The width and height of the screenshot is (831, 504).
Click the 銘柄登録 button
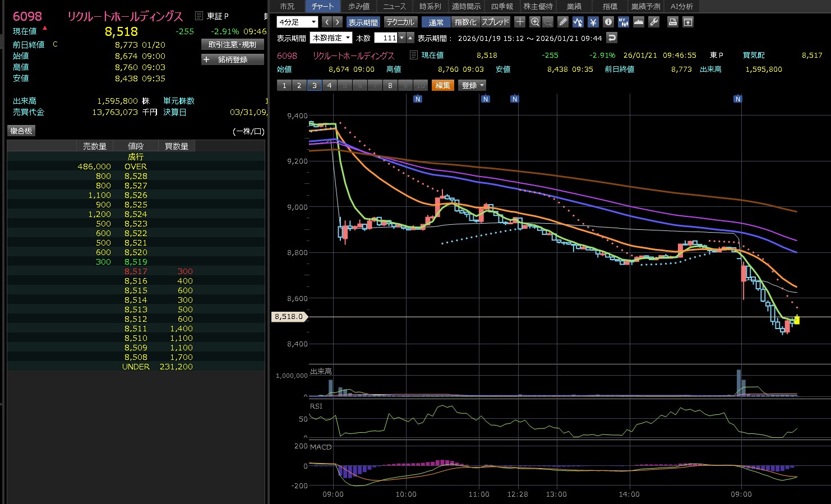[x=232, y=59]
